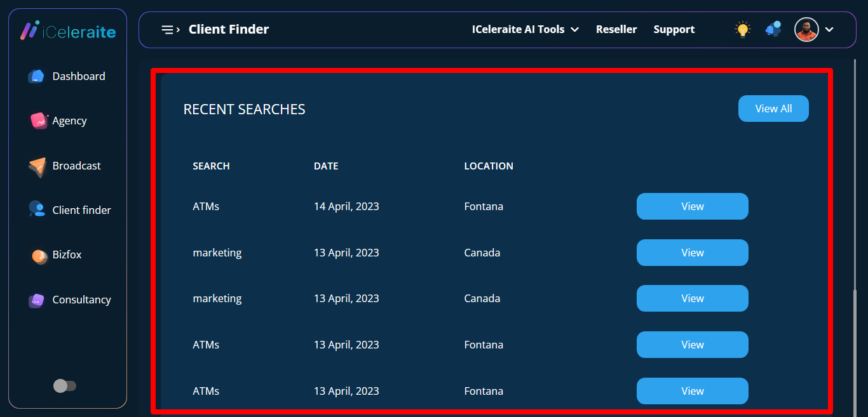Screen dimensions: 868x417
Task: Click the vertical page scrollbar
Action: point(855,349)
